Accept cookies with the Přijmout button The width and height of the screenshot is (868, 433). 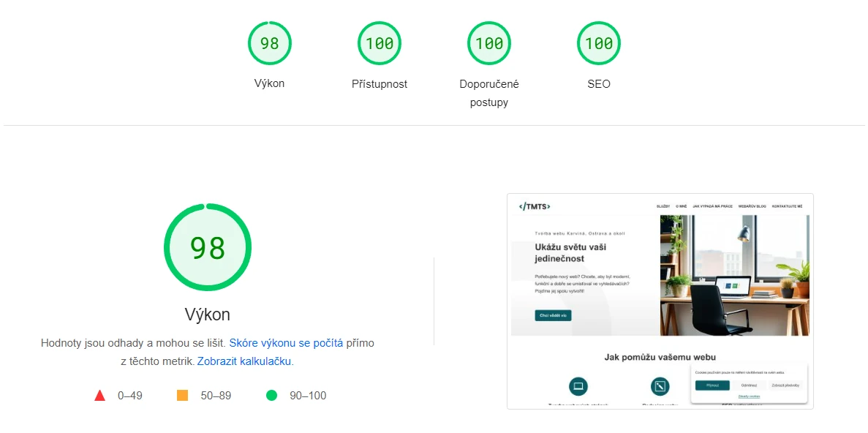point(712,385)
